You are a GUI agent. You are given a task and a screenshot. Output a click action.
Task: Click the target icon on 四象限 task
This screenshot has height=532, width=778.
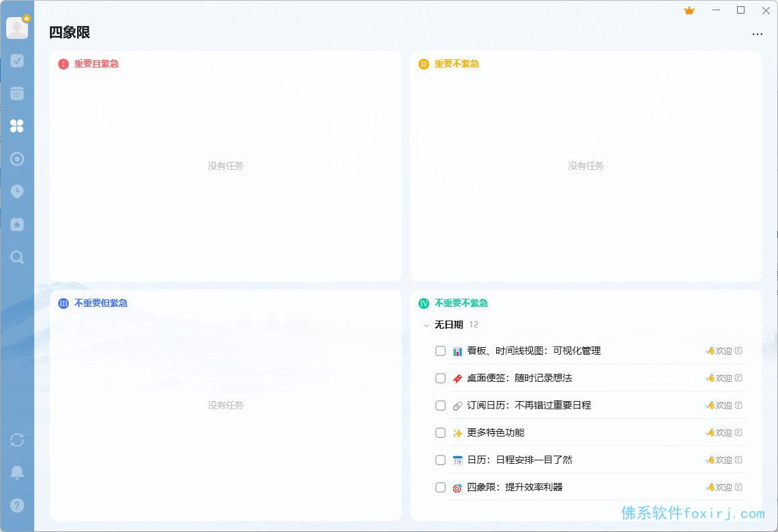pyautogui.click(x=457, y=488)
